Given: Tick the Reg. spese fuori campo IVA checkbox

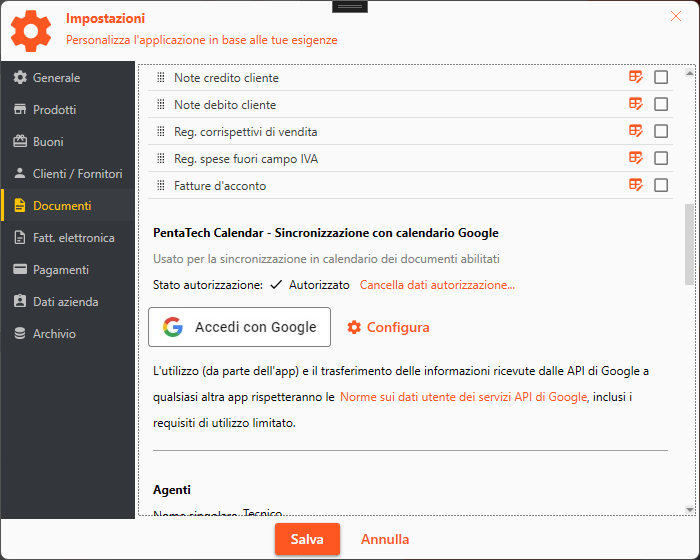Looking at the screenshot, I should point(661,158).
